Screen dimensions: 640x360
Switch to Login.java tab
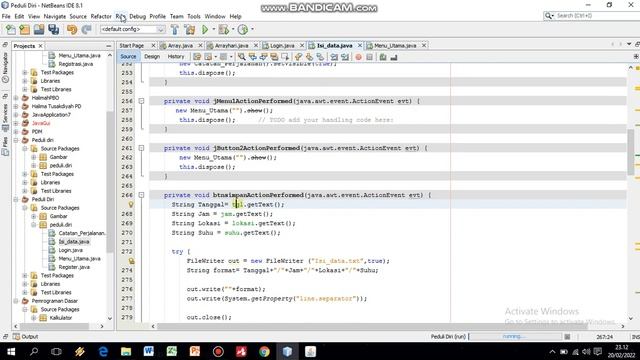coord(282,45)
